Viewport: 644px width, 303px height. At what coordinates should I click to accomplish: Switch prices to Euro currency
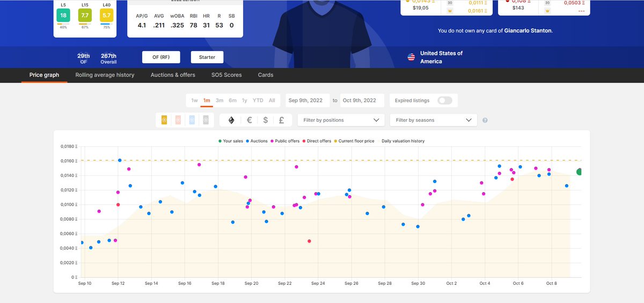249,120
